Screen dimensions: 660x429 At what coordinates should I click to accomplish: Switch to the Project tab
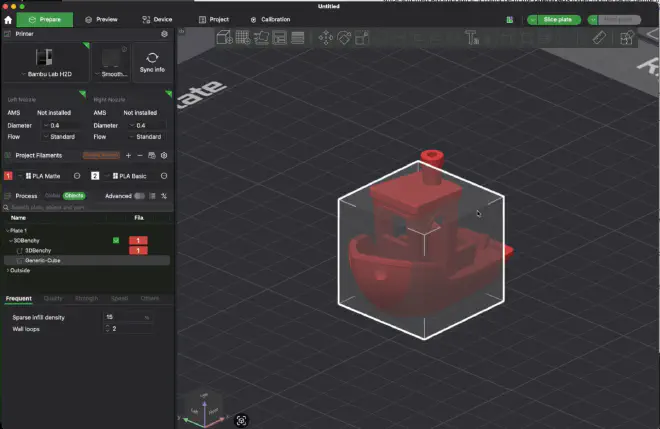pos(214,19)
